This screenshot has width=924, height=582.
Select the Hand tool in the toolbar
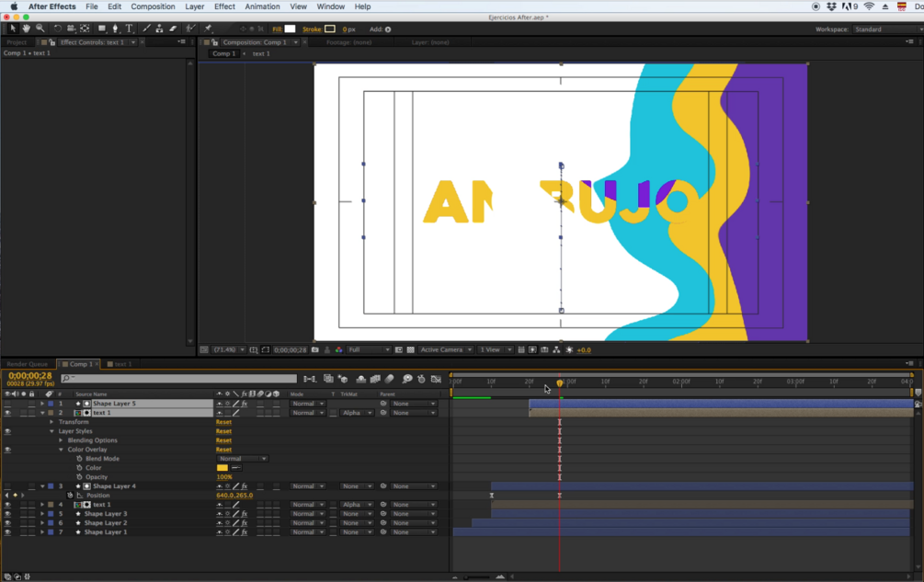click(x=26, y=29)
